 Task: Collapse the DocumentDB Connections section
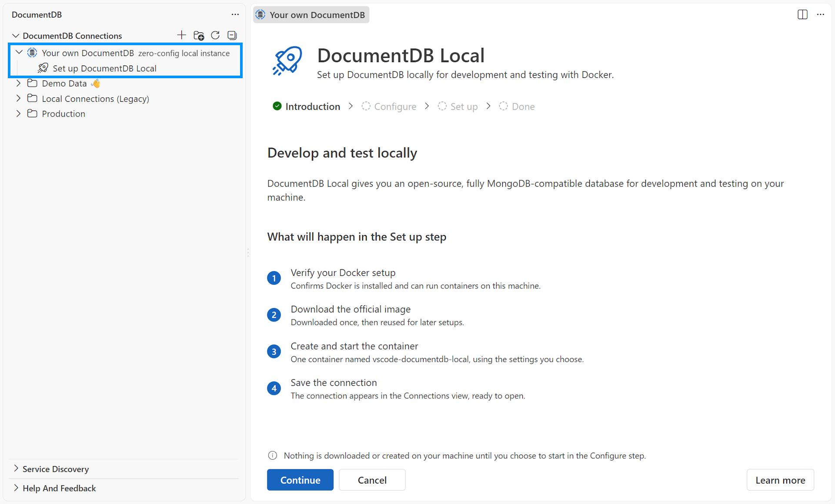point(16,36)
